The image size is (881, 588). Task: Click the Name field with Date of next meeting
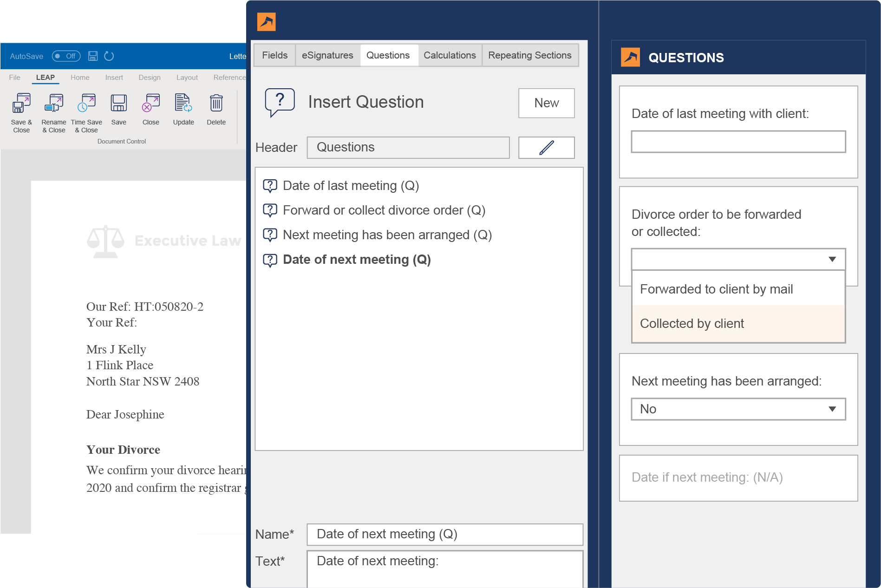coord(445,535)
